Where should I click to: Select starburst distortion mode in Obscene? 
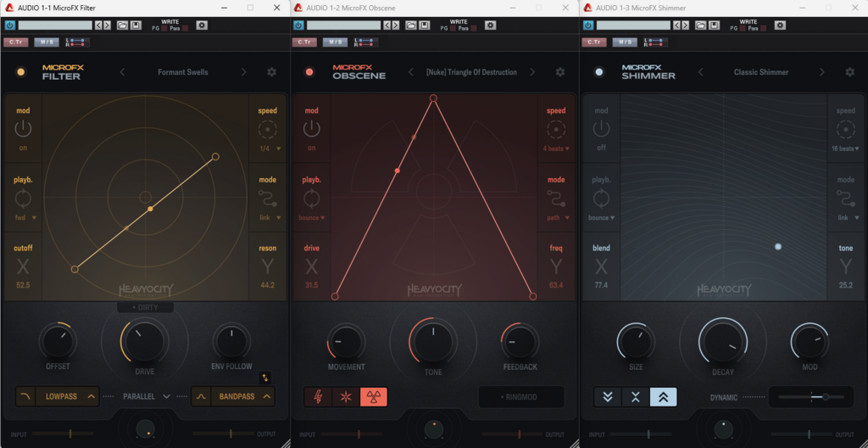tap(346, 397)
